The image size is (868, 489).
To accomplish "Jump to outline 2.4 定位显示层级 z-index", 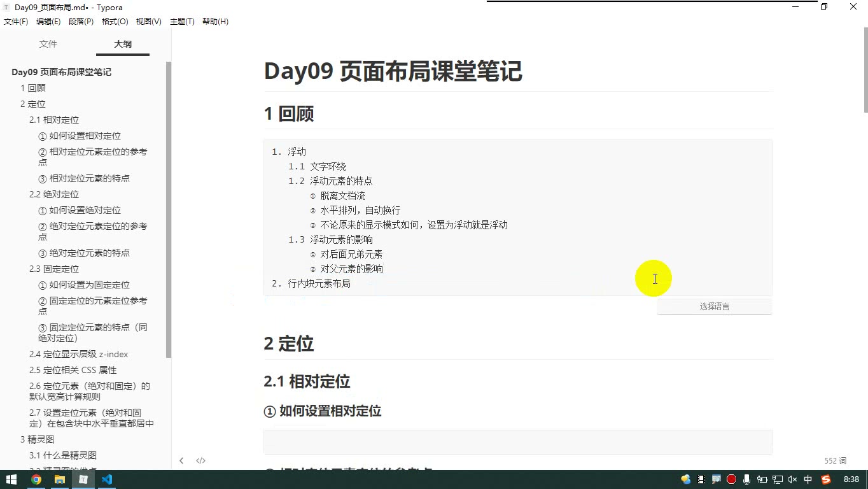I will (x=79, y=354).
